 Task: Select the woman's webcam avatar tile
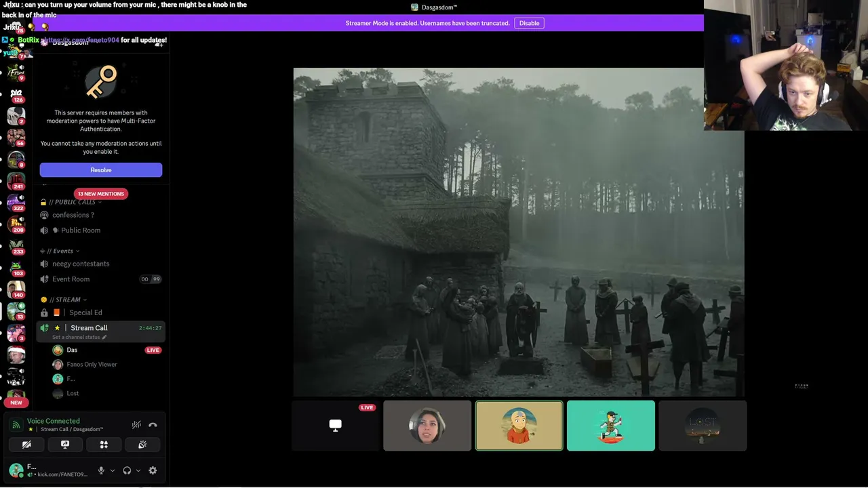point(427,426)
